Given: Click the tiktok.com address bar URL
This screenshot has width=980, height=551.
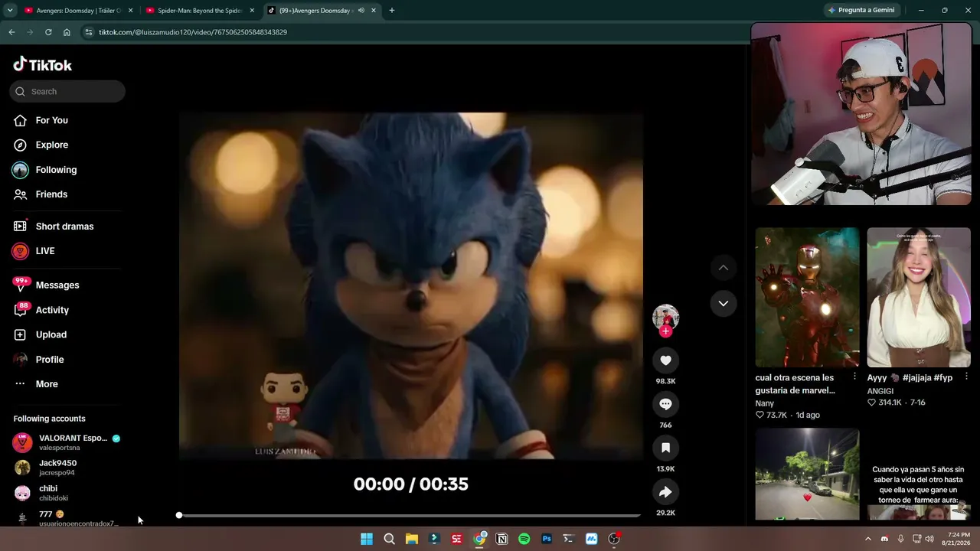Looking at the screenshot, I should coord(193,32).
